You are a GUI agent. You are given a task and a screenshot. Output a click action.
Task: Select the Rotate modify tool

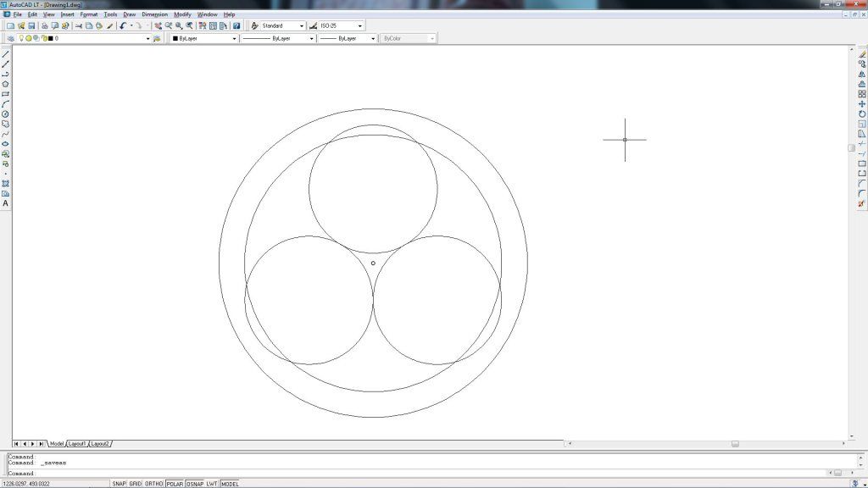(x=862, y=114)
